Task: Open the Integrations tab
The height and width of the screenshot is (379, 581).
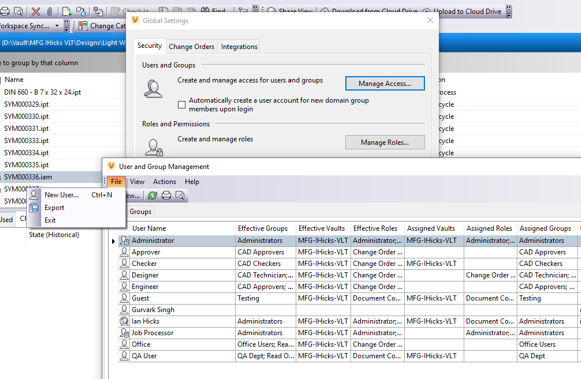Action: (239, 47)
